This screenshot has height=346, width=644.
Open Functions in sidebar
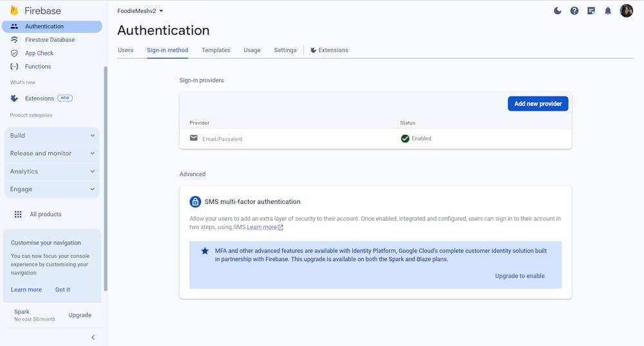37,67
